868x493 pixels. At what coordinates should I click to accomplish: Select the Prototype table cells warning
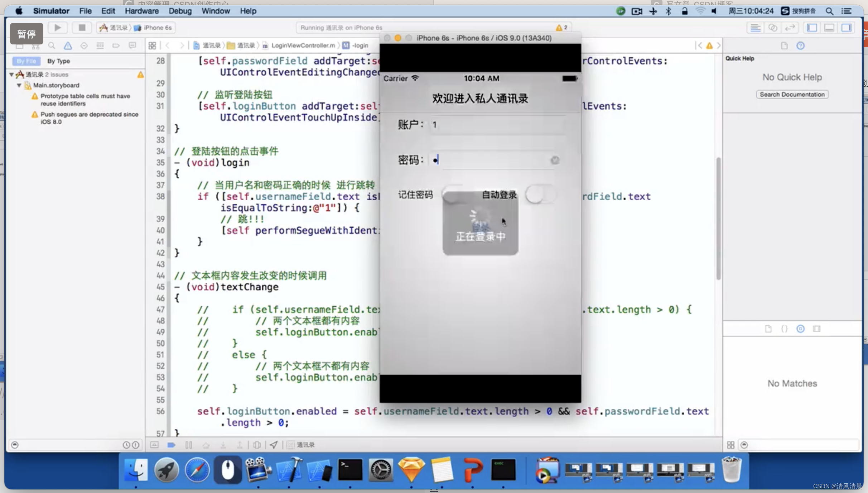(85, 100)
